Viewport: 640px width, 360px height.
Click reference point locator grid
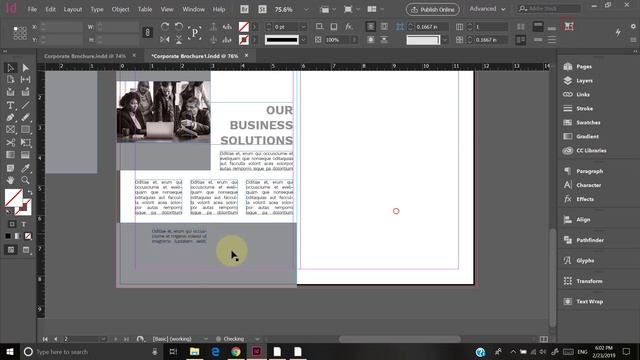point(20,33)
